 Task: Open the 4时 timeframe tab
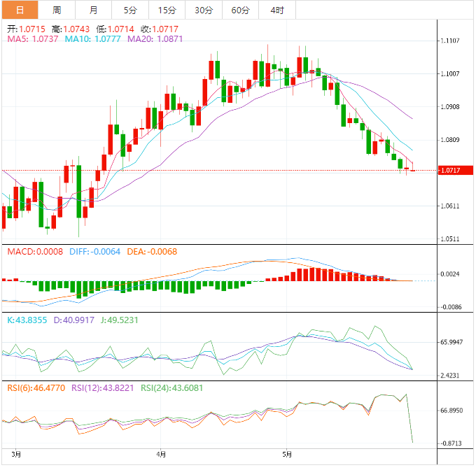(277, 10)
